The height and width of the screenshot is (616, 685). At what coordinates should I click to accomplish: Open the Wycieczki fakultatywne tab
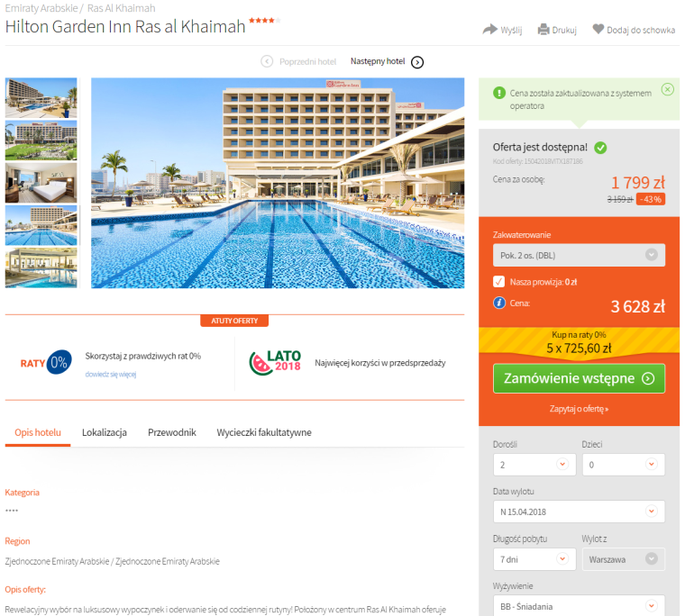pyautogui.click(x=264, y=432)
